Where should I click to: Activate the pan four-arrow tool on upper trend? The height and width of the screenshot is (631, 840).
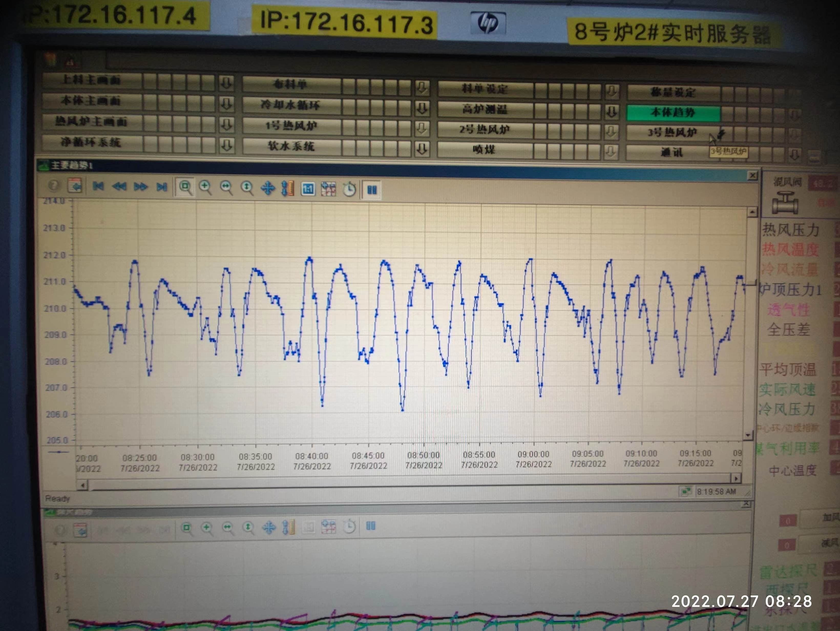[268, 188]
